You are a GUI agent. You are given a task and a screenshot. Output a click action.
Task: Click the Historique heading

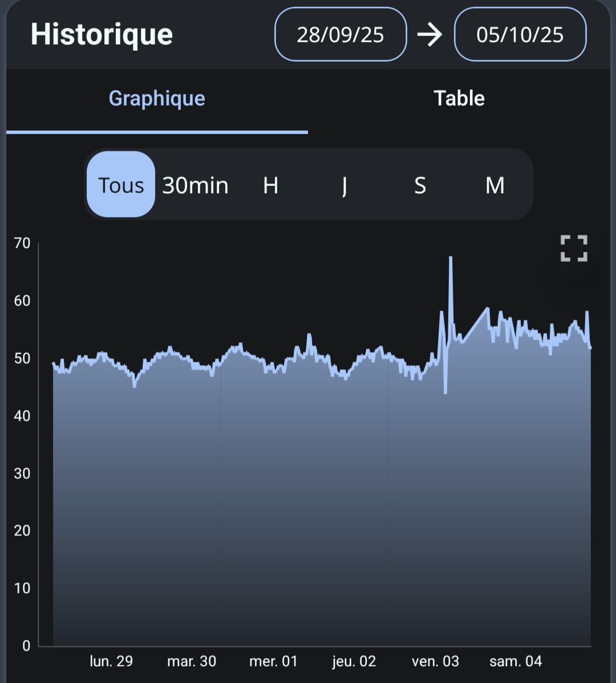102,35
